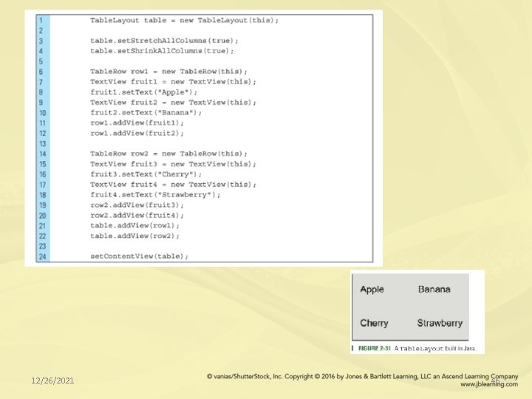This screenshot has height=399, width=532.
Task: Click the 'FIGURE 2-31' caption label
Action: pos(375,349)
